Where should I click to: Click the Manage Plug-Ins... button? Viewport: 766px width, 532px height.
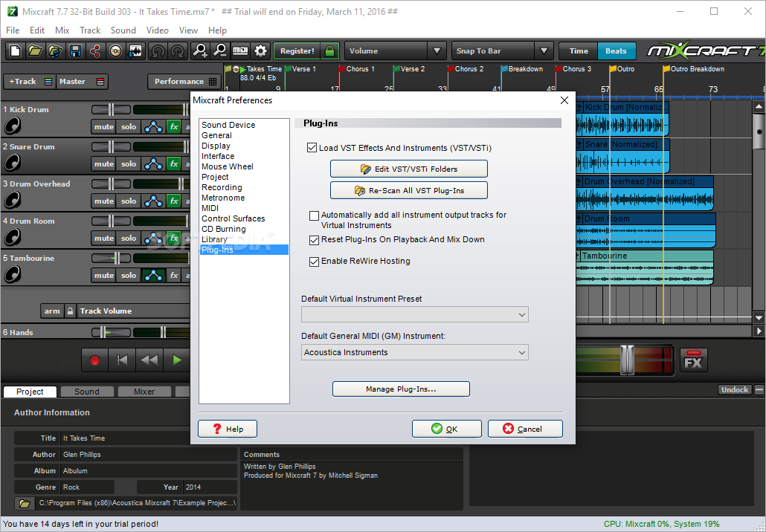point(401,389)
